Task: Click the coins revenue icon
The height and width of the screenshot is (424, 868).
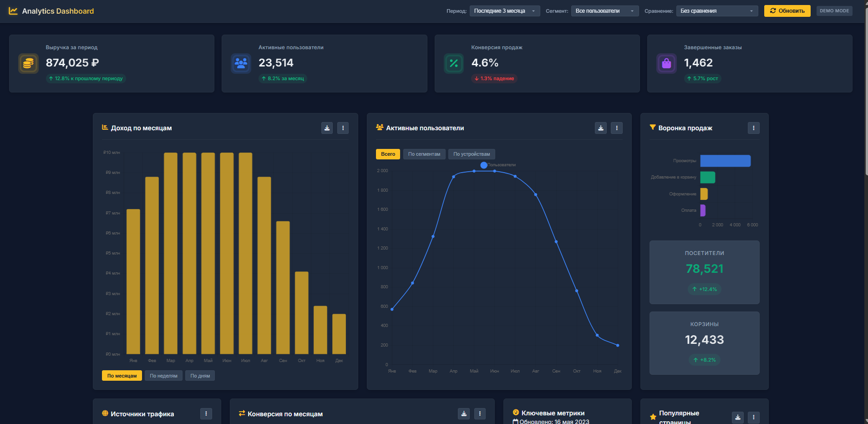Action: click(x=28, y=63)
